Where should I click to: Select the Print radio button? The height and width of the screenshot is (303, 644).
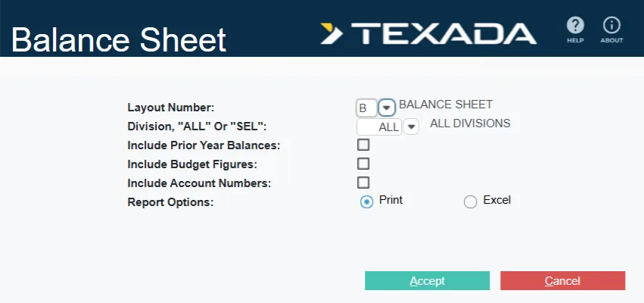coord(367,201)
